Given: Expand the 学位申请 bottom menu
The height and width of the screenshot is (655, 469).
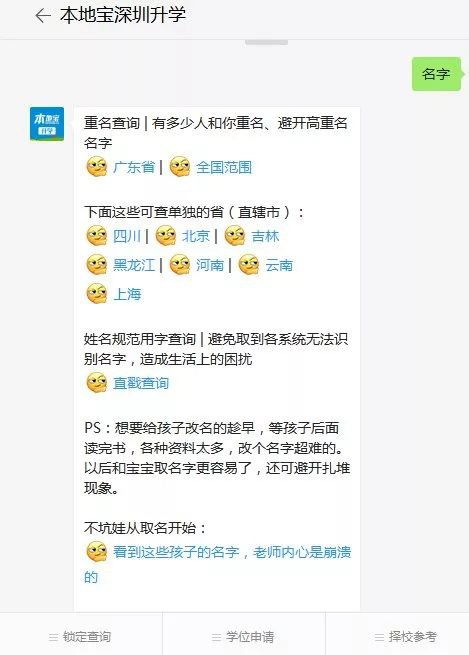Looking at the screenshot, I should pyautogui.click(x=243, y=637).
